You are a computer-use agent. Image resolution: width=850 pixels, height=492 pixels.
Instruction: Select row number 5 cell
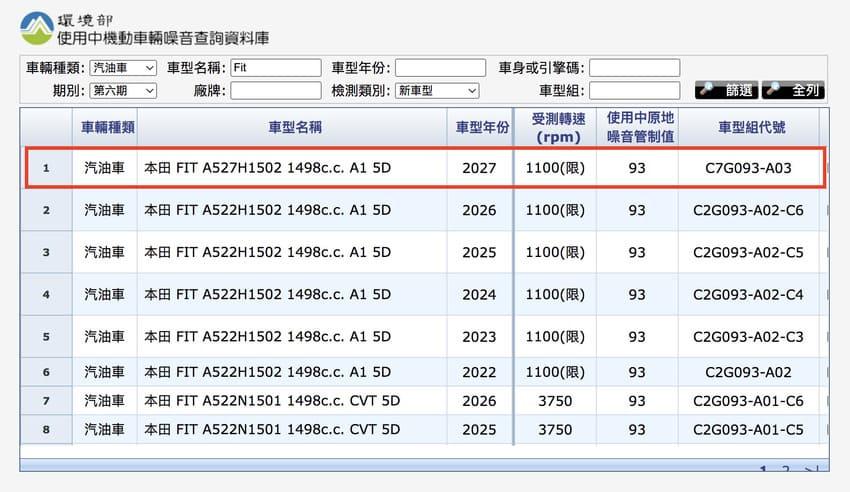(46, 337)
